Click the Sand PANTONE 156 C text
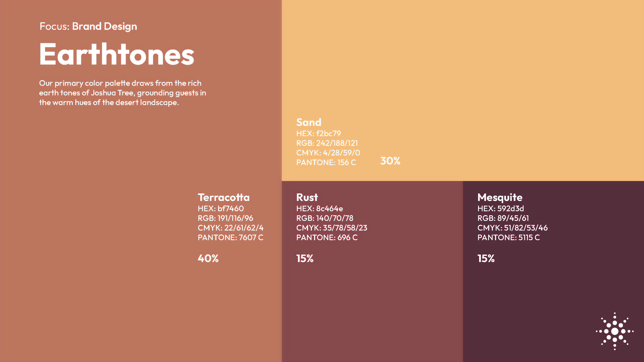This screenshot has height=362, width=644. 326,162
